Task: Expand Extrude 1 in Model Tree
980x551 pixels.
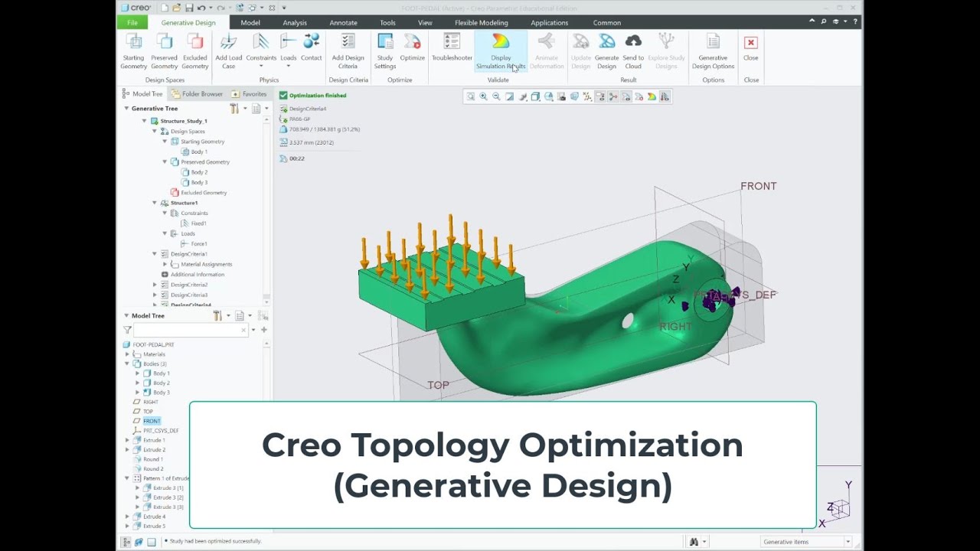Action: pos(127,440)
